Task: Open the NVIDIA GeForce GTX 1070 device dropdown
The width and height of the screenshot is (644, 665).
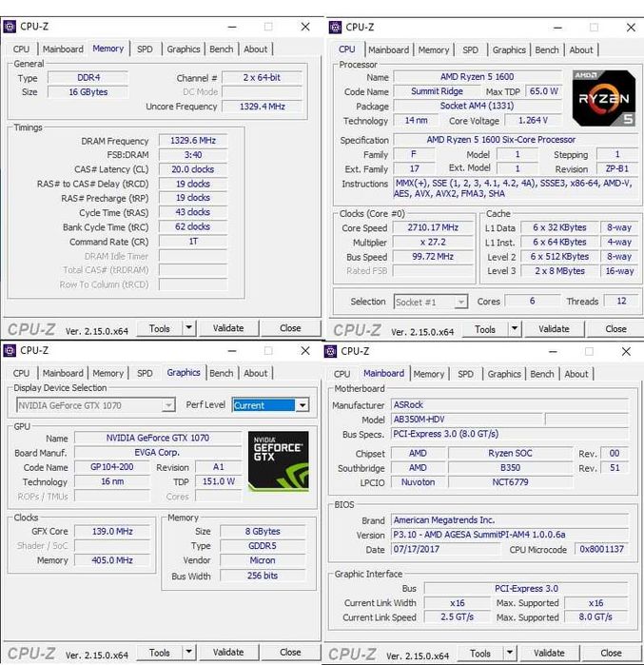Action: pyautogui.click(x=168, y=405)
